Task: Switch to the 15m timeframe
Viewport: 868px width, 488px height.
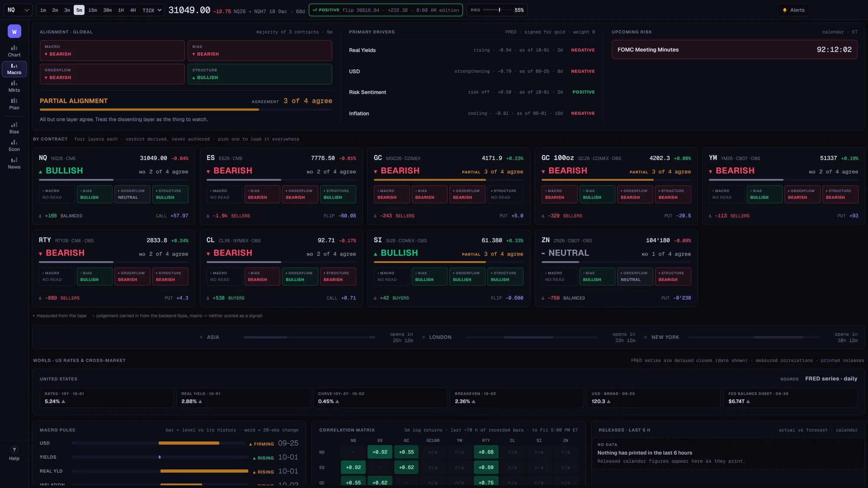Action: point(92,10)
